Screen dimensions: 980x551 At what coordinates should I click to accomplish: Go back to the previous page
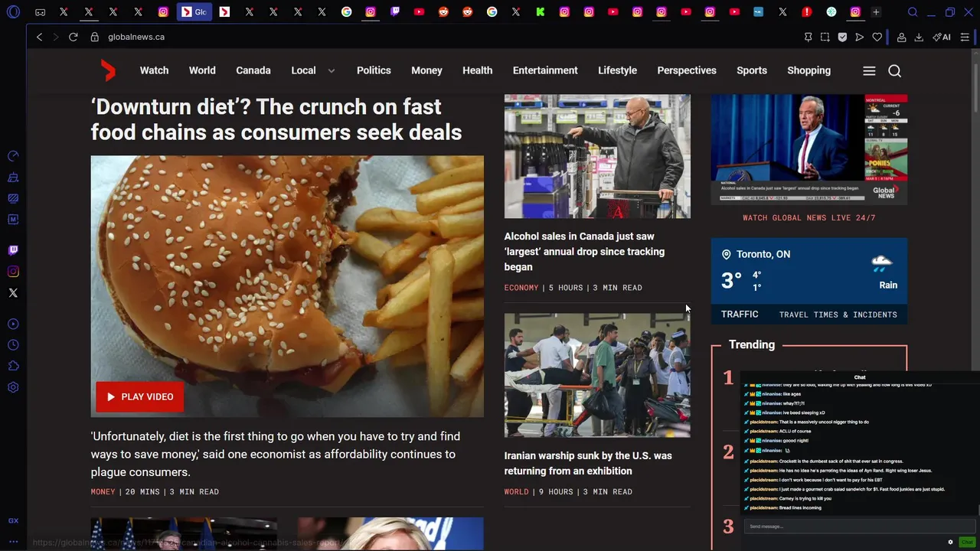(40, 37)
